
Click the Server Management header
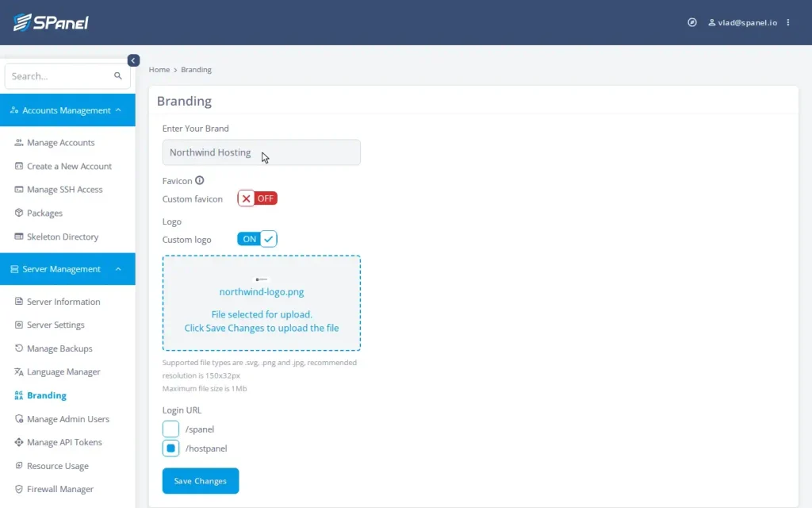click(67, 268)
